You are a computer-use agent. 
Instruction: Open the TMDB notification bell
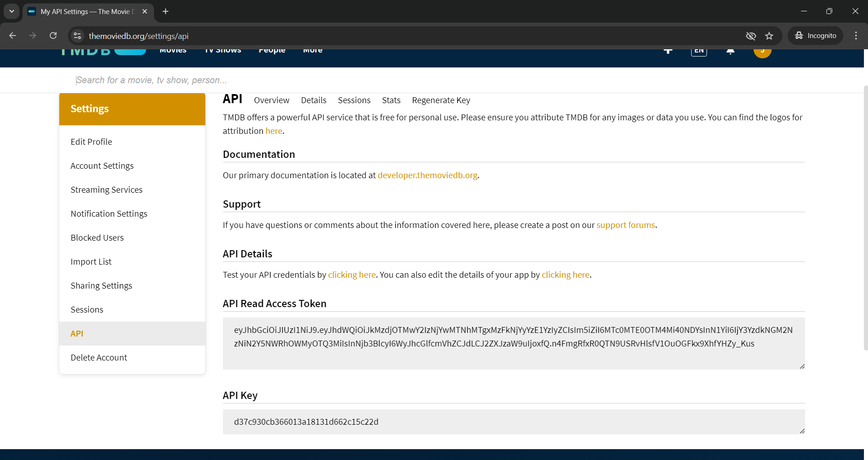730,51
